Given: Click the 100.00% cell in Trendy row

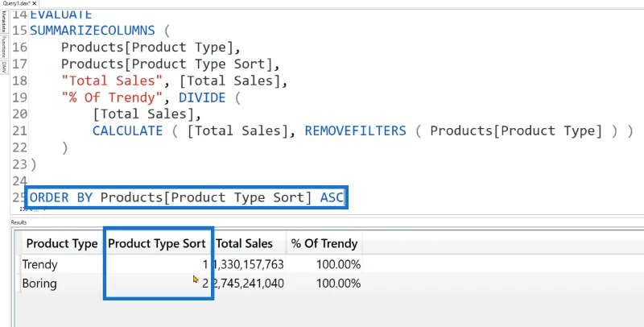Looking at the screenshot, I should click(x=338, y=264).
